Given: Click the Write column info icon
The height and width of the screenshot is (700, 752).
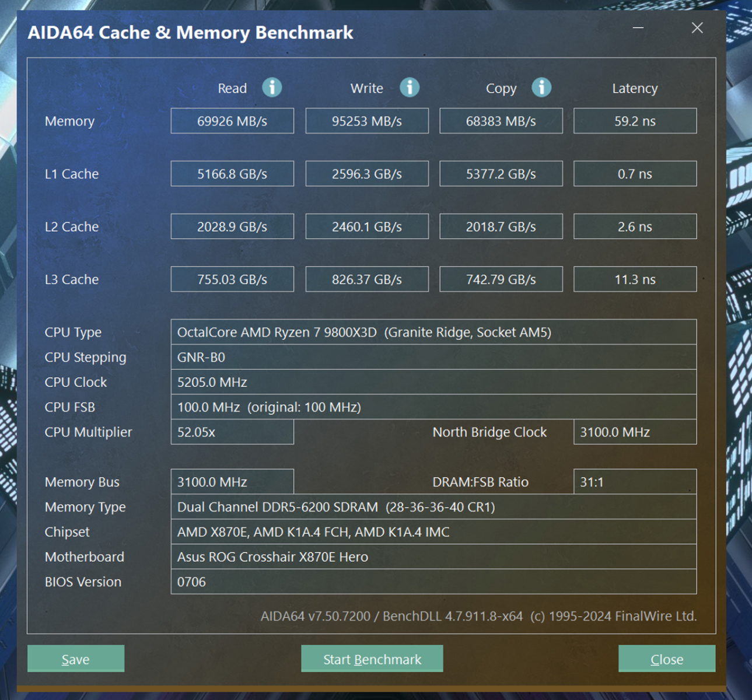Looking at the screenshot, I should tap(410, 87).
